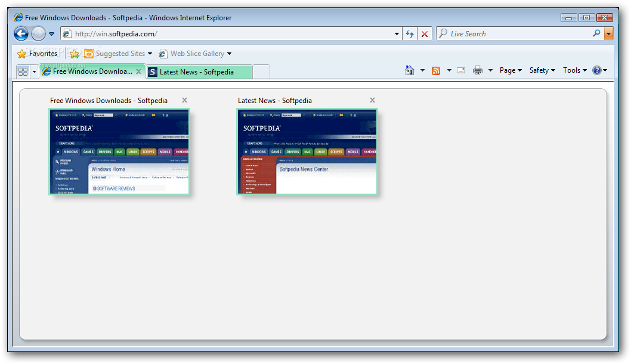Image resolution: width=631 pixels, height=364 pixels.
Task: Expand the Suggested Sites arrow
Action: pos(150,54)
